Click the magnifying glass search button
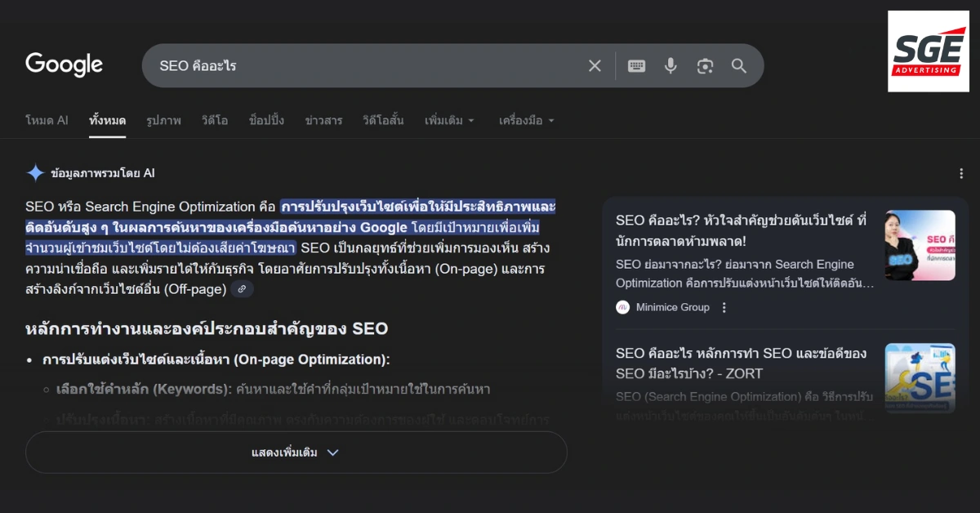This screenshot has width=980, height=513. 739,66
